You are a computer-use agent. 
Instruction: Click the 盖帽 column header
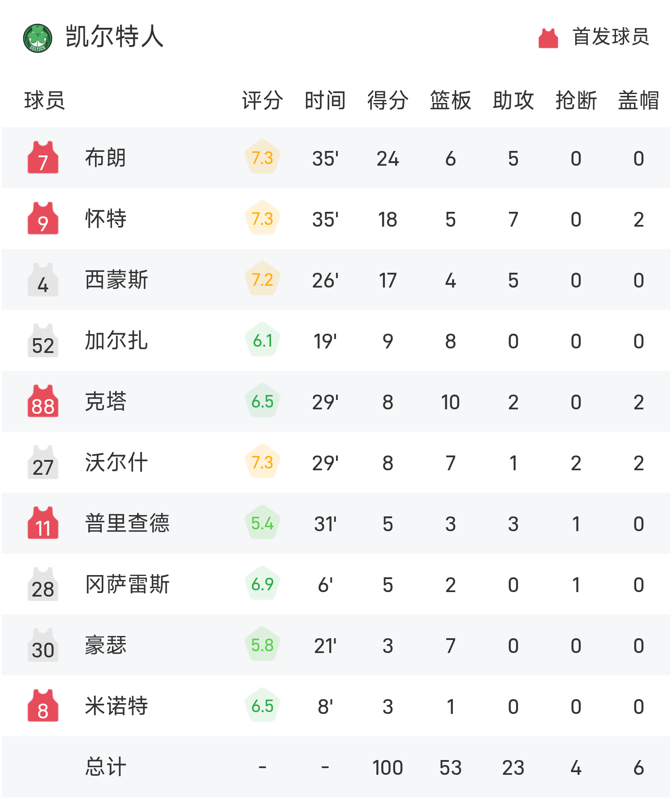tap(638, 100)
